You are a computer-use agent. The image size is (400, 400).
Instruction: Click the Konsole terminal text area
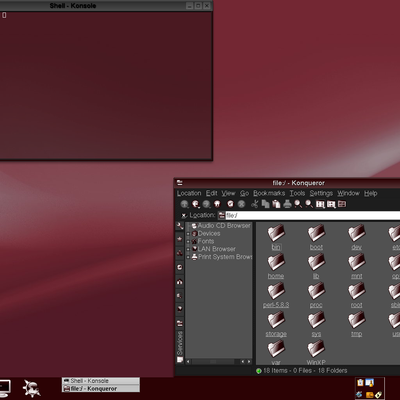[x=106, y=85]
